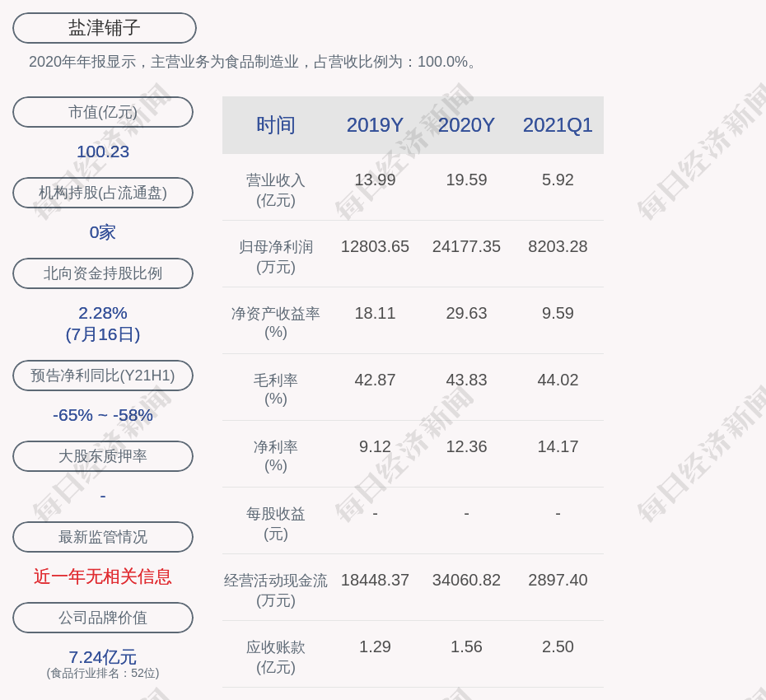Screen dimensions: 766x700
Task: Click the 机构持股(占流通盘) label
Action: point(103,193)
